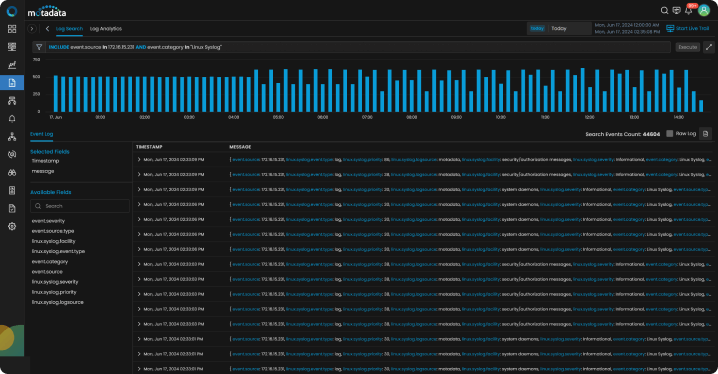Viewport: 718px width, 374px height.
Task: Click the Start Live Trail link
Action: (x=692, y=28)
